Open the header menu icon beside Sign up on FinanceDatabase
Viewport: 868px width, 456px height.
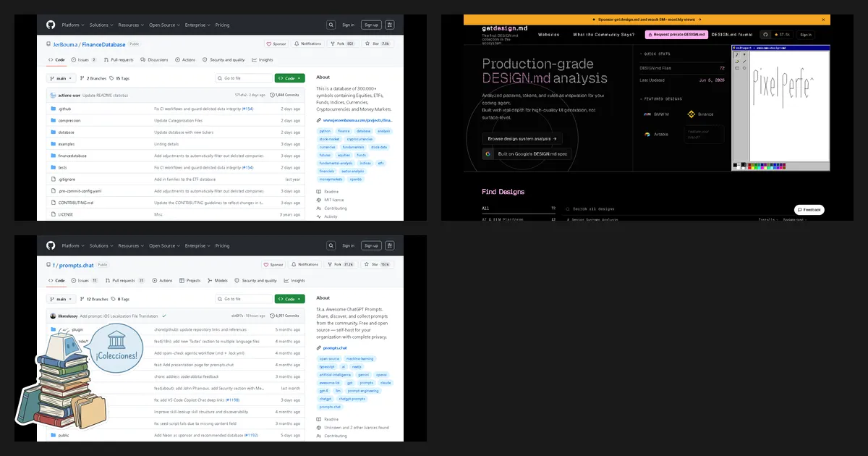coord(390,25)
